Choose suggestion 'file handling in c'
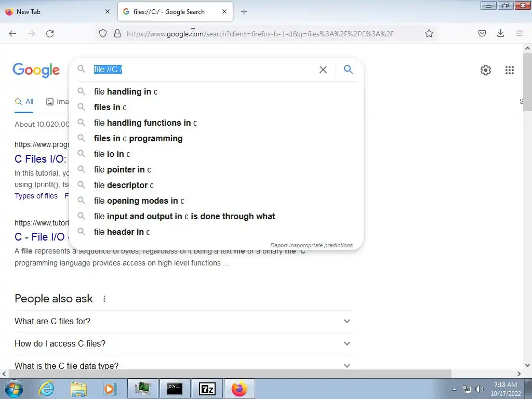 point(216,91)
